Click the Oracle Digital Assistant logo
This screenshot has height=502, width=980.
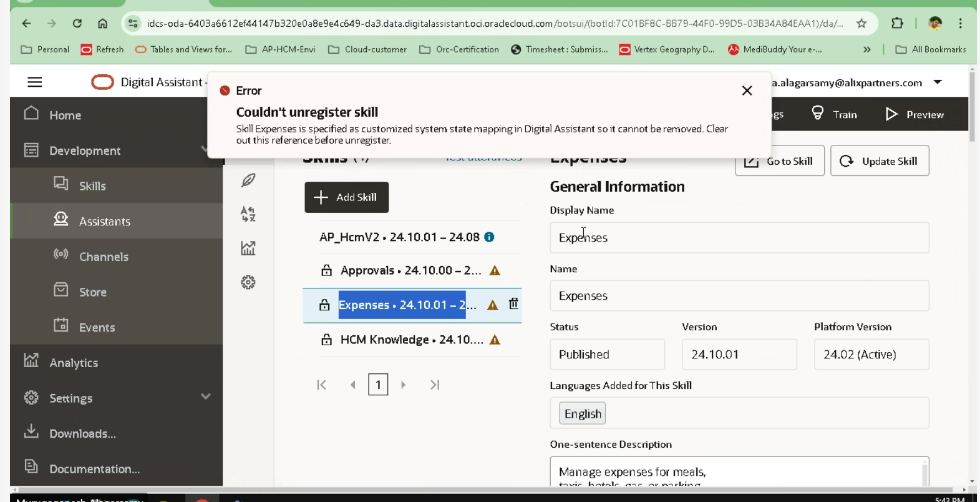102,82
